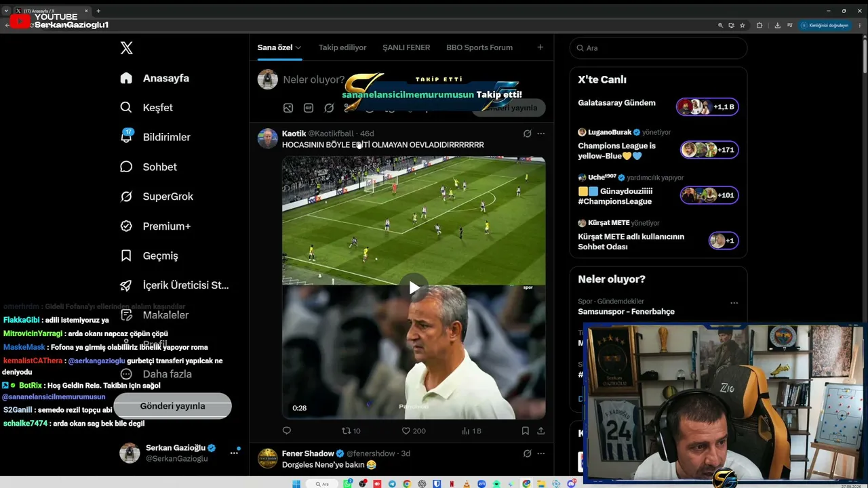Open SuperGrok from sidebar
Viewport: 868px width, 488px height.
pos(157,197)
